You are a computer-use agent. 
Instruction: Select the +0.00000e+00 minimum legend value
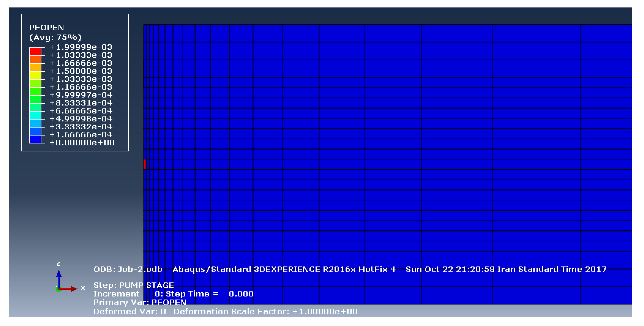tap(82, 143)
